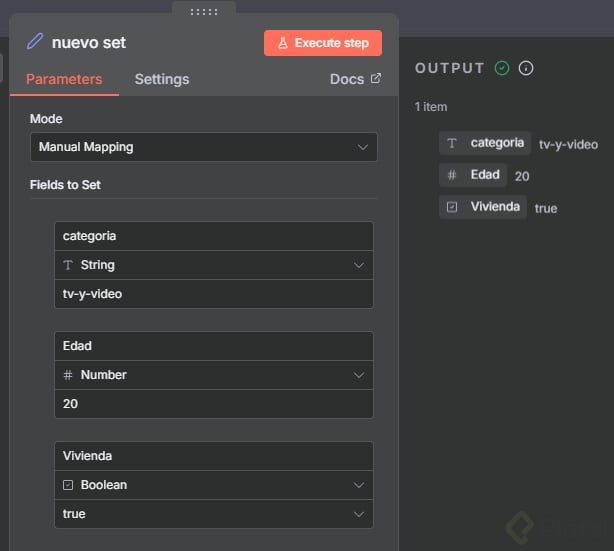The width and height of the screenshot is (614, 551).
Task: Toggle the Vivienda true value selector
Action: point(214,514)
